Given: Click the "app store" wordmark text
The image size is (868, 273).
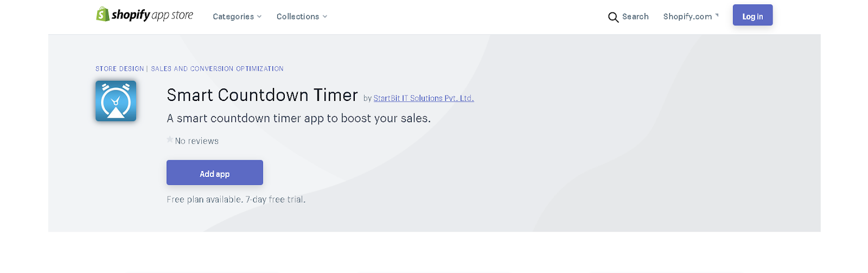Looking at the screenshot, I should coord(173,15).
